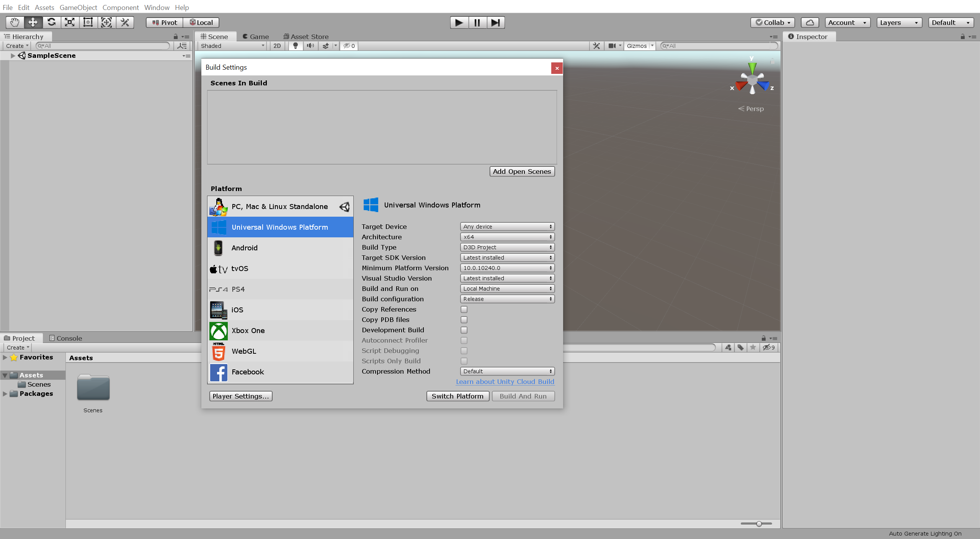Toggle hidden packages eye icon in Project
980x539 pixels.
(x=769, y=348)
